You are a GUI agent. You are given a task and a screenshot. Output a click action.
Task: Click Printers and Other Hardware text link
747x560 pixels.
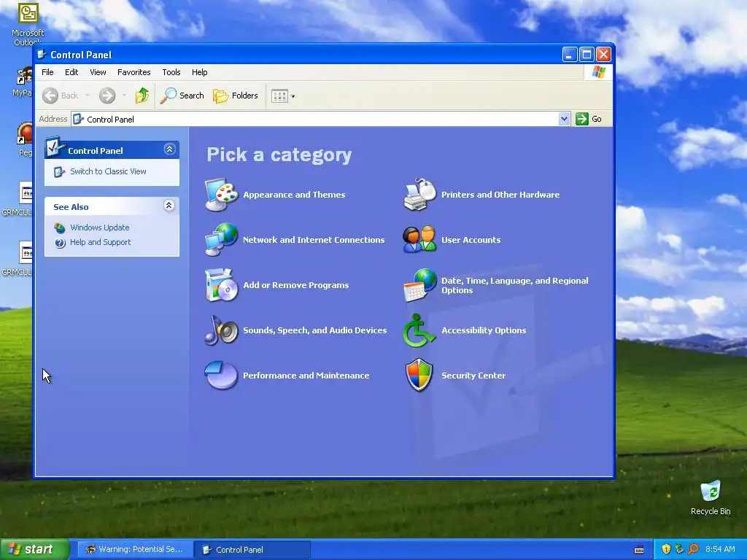point(500,195)
